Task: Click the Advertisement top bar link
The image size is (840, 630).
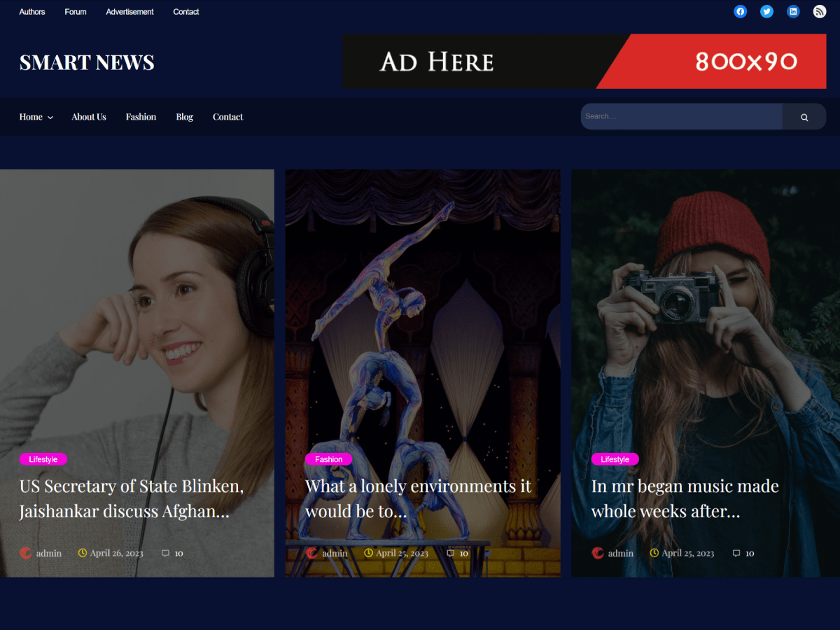Action: [x=129, y=12]
